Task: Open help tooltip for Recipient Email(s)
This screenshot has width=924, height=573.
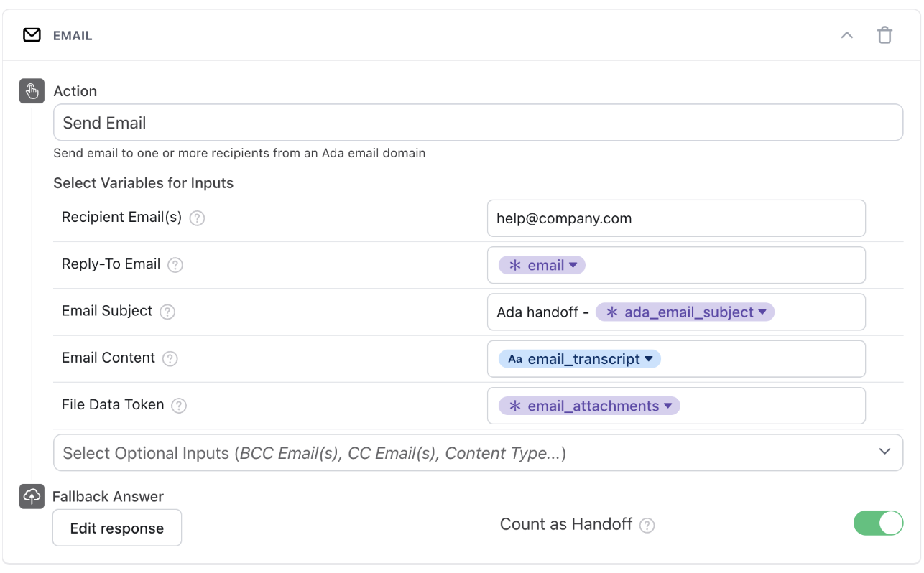Action: tap(197, 218)
